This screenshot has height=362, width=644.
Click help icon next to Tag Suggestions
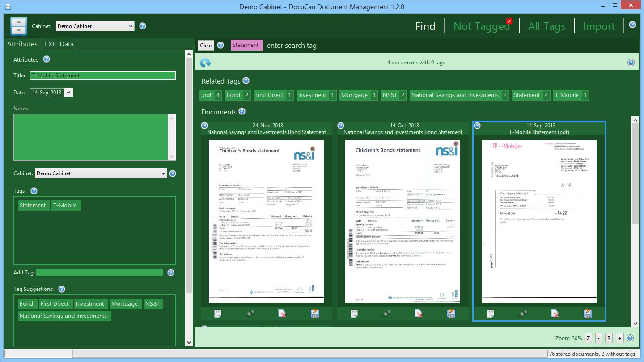[62, 289]
